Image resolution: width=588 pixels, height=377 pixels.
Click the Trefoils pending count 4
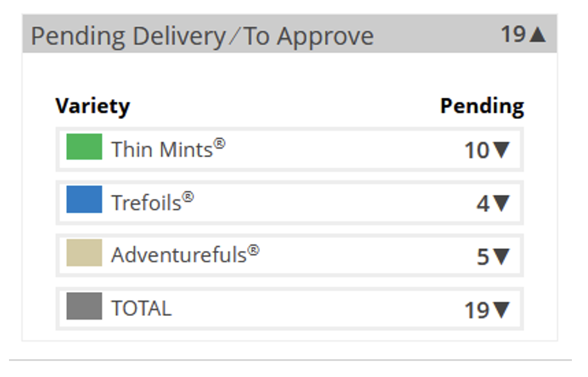483,204
